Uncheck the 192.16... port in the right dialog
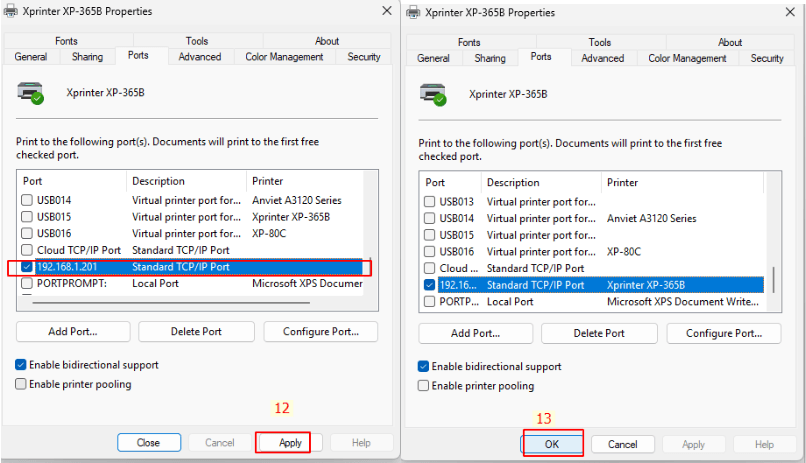Viewport: 806px width, 463px height. pyautogui.click(x=429, y=285)
